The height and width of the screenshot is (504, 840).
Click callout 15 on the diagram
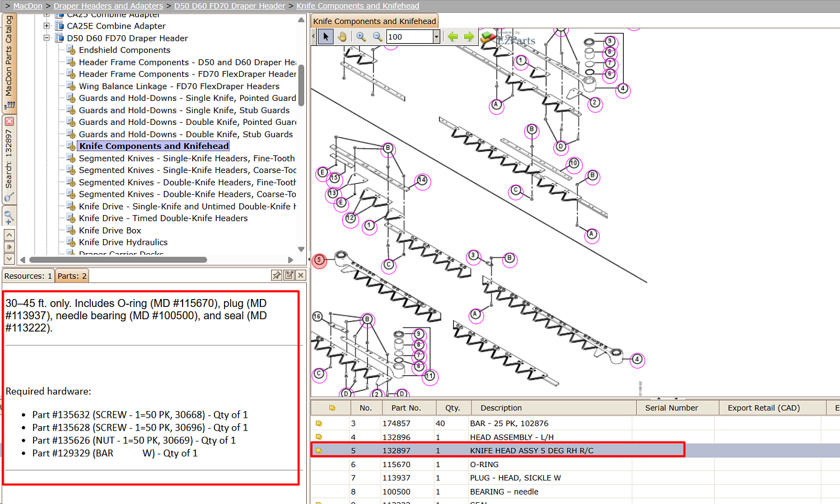pyautogui.click(x=334, y=178)
